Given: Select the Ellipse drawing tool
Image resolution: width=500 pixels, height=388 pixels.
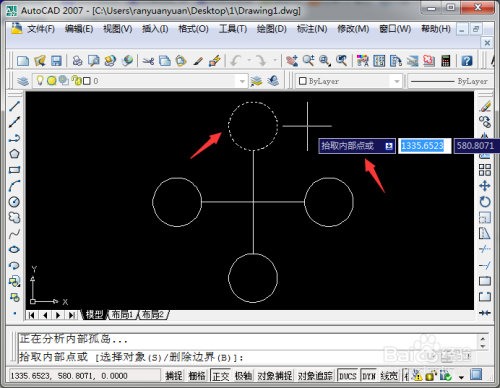Looking at the screenshot, I should coord(14,250).
